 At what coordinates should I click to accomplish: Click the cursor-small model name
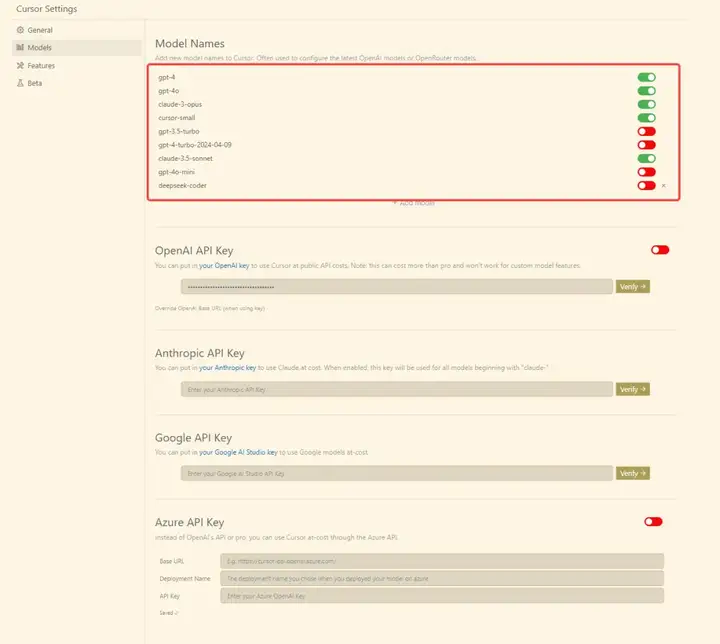pos(177,118)
